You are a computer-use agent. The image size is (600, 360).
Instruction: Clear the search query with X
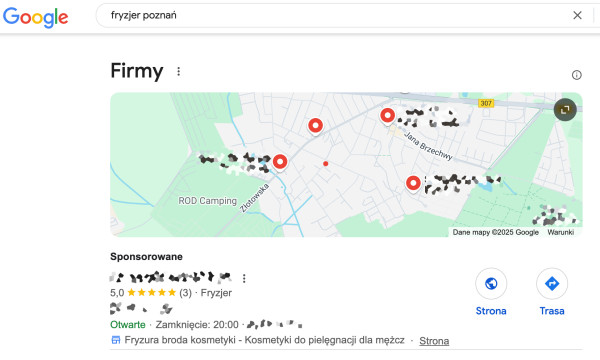[x=577, y=15]
